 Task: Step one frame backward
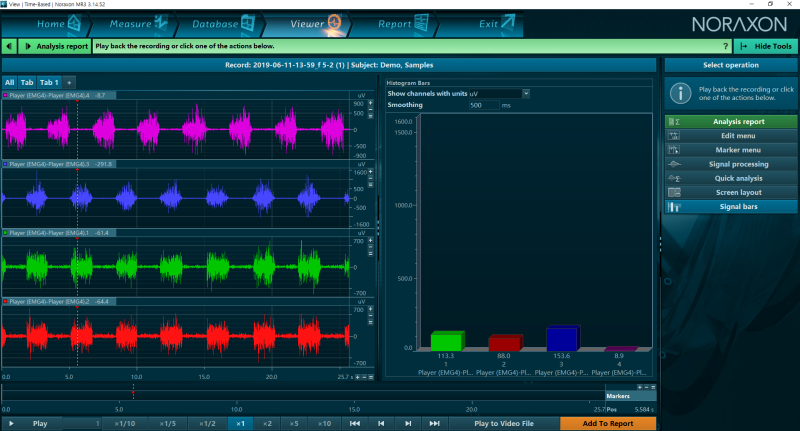(x=381, y=423)
